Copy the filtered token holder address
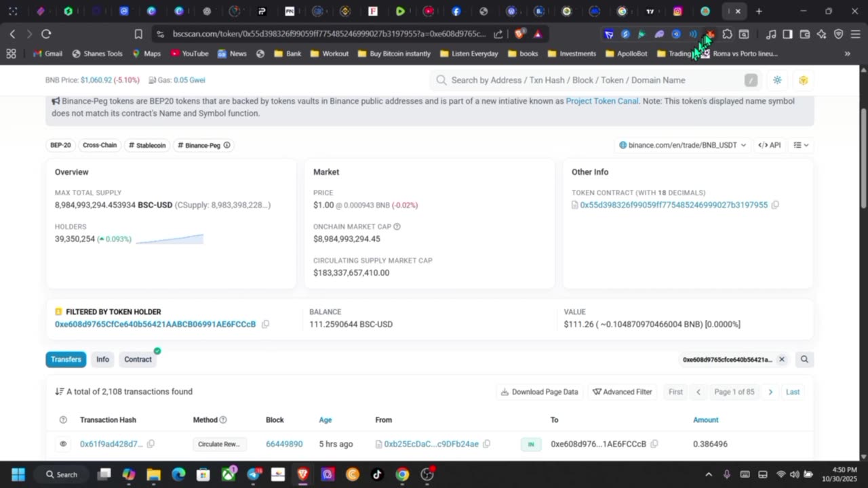 [x=265, y=324]
